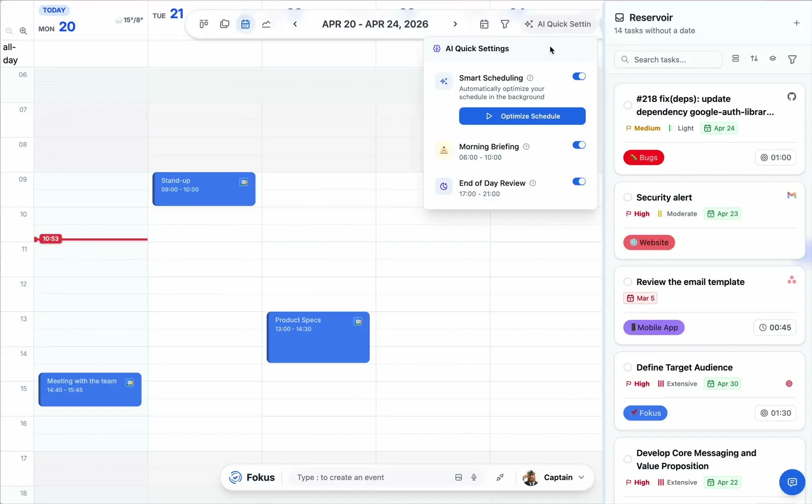The image size is (812, 504).
Task: Click the Bugs tag
Action: [x=644, y=158]
